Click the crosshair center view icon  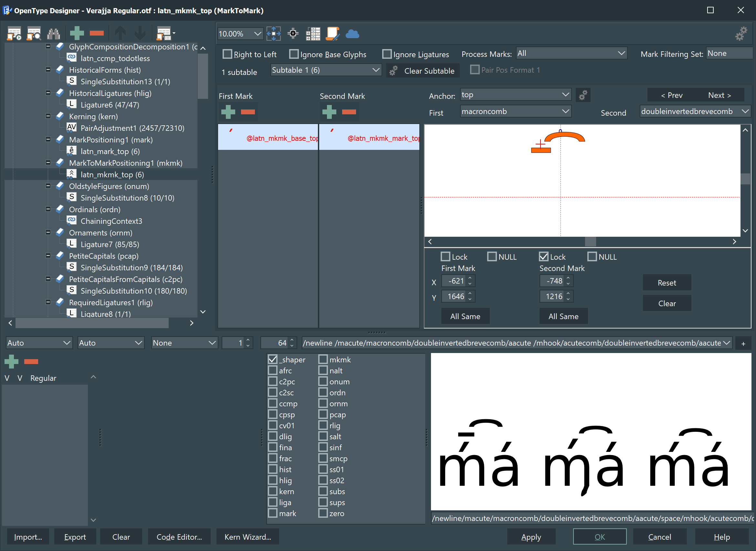click(x=293, y=34)
